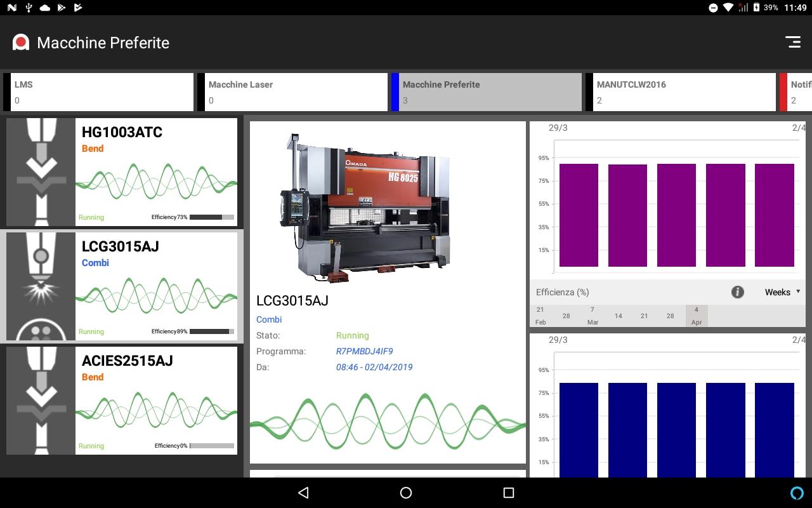
Task: Click program link R7PMBDJ4IF9
Action: click(x=364, y=351)
